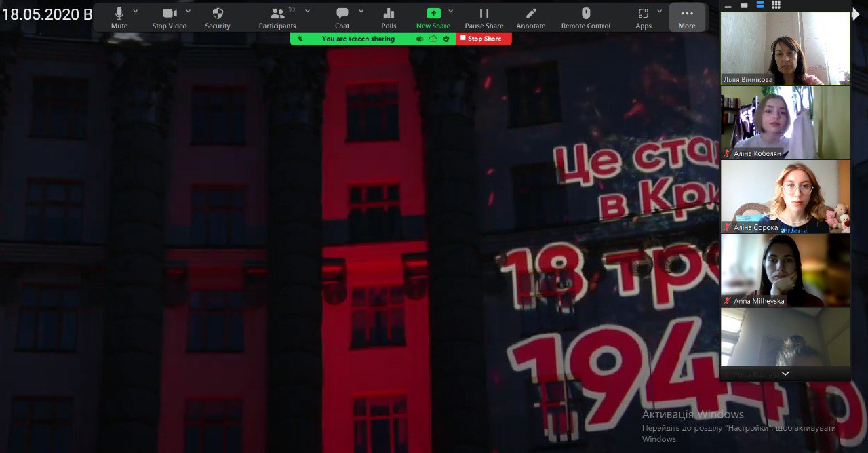Enable Remote Control mouse icon

point(586,18)
